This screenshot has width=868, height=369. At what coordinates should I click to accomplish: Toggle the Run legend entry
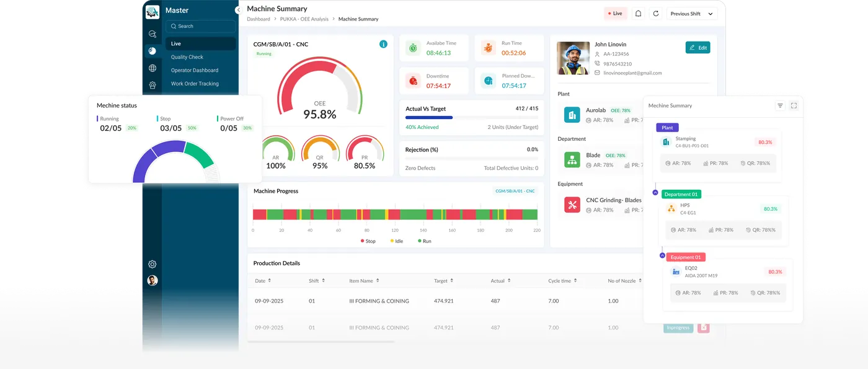[425, 241]
